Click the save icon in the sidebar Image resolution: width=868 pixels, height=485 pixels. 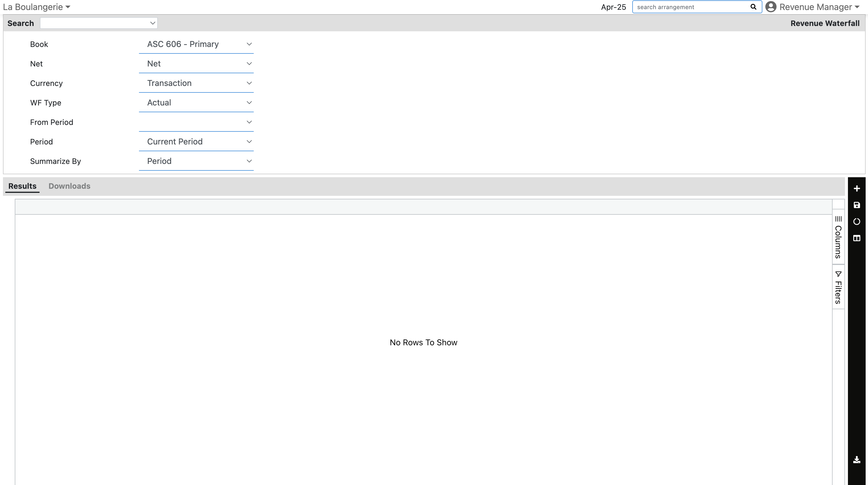tap(856, 205)
